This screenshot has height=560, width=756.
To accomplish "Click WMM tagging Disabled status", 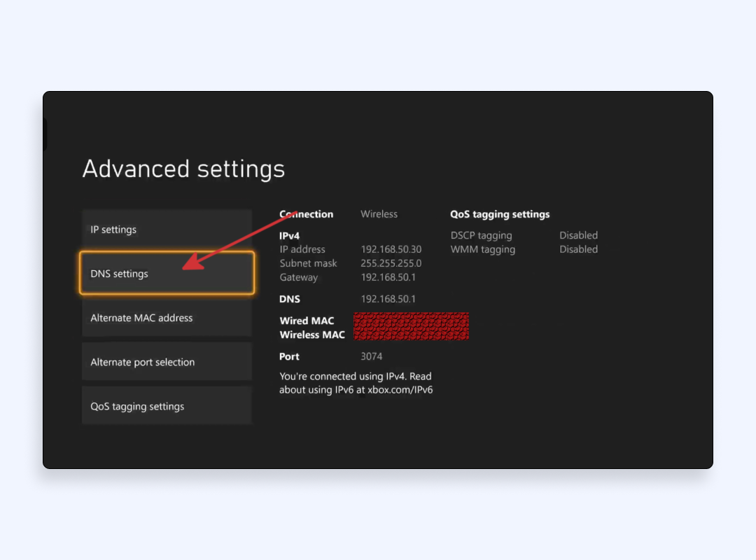I will tap(578, 249).
